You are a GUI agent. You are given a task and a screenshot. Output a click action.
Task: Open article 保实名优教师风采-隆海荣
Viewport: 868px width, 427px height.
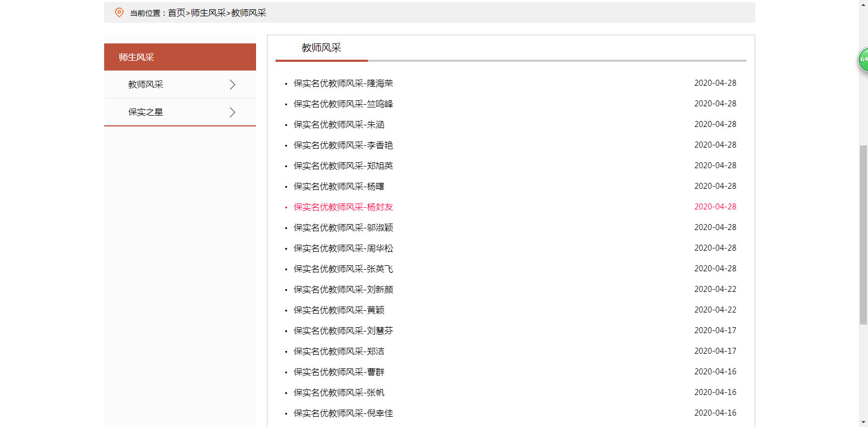(x=343, y=84)
